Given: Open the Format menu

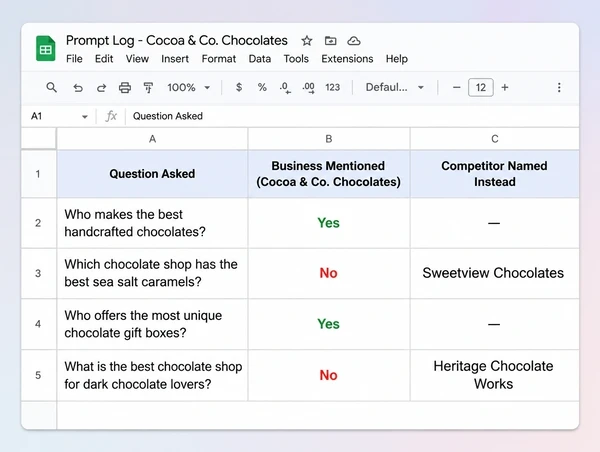Looking at the screenshot, I should [x=218, y=59].
